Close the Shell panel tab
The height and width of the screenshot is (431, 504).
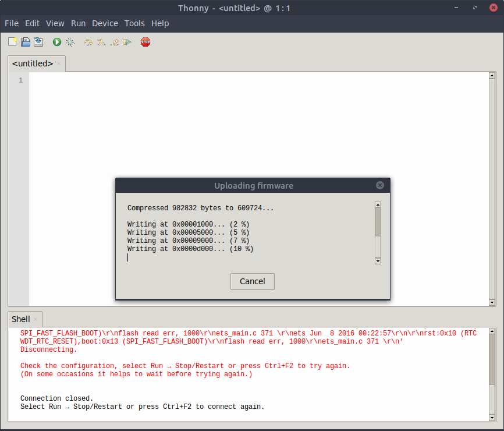point(36,319)
